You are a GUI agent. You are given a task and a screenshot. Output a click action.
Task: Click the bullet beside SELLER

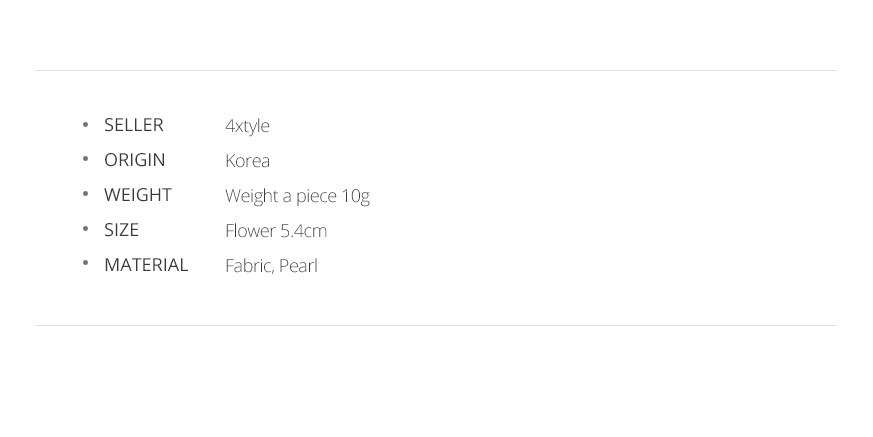pyautogui.click(x=85, y=124)
